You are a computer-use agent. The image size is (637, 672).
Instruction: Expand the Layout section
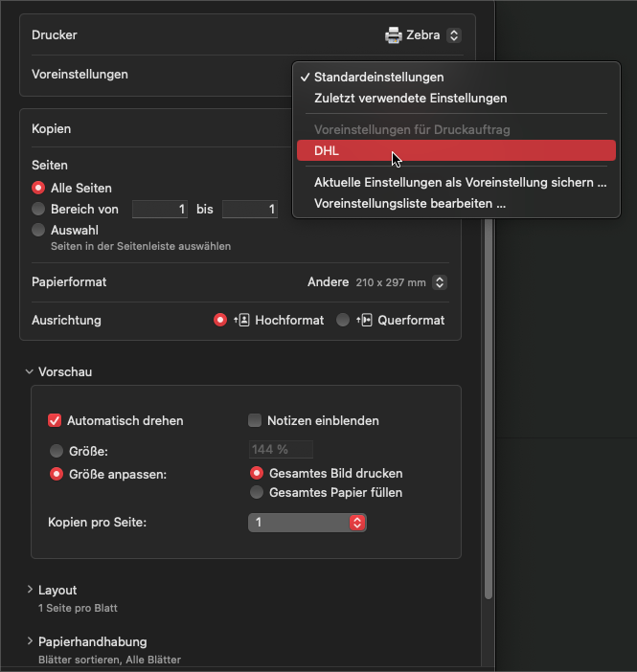(30, 590)
